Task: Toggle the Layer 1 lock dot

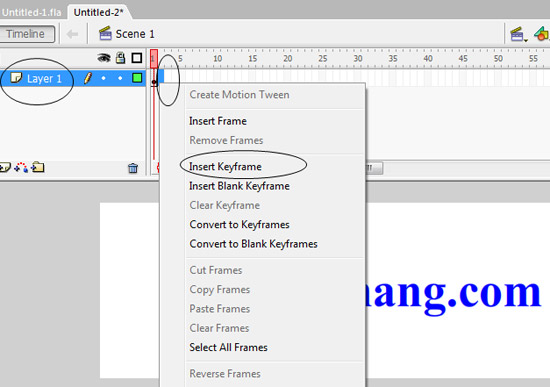Action: pos(120,78)
